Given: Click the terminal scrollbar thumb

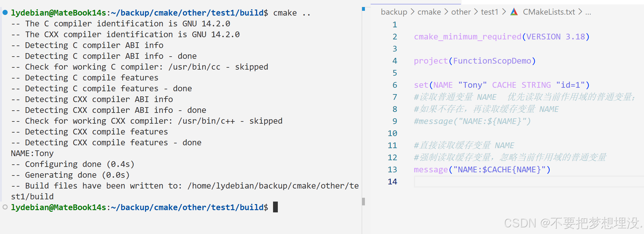Looking at the screenshot, I should (x=363, y=202).
